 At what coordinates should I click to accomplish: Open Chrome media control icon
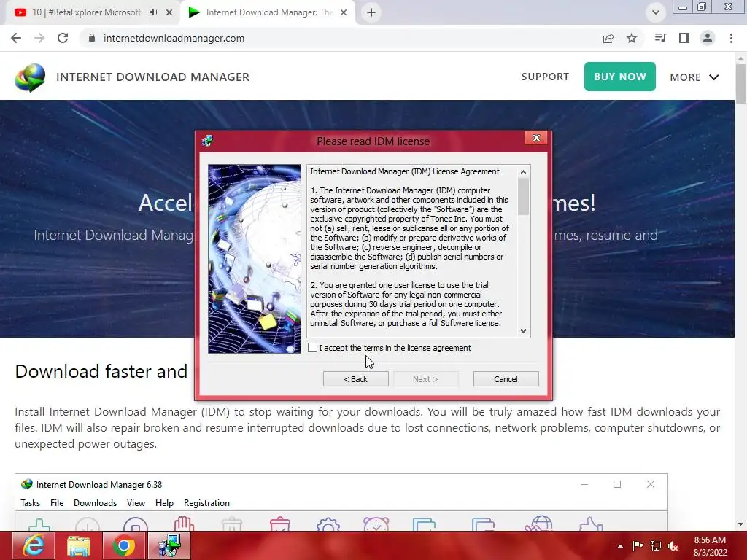pyautogui.click(x=660, y=38)
